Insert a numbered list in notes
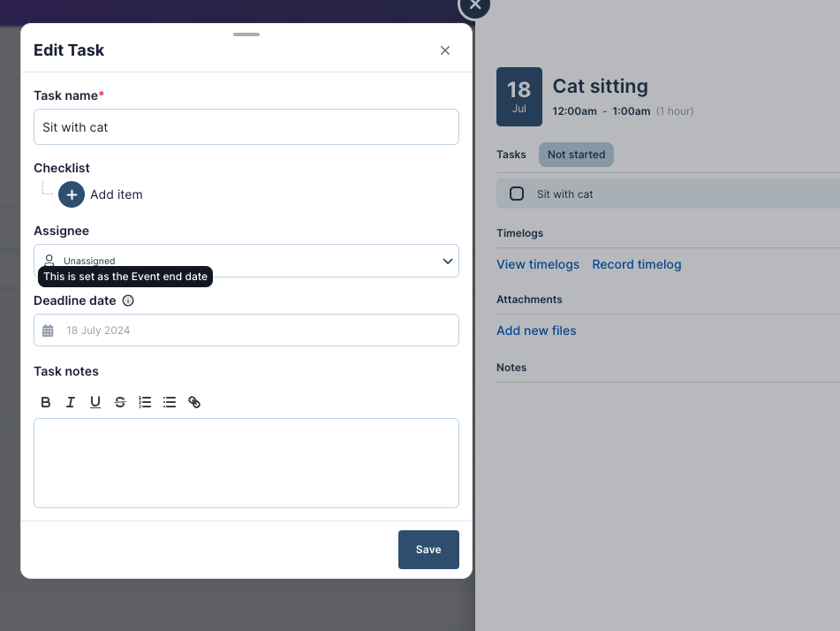The height and width of the screenshot is (631, 840). click(145, 402)
